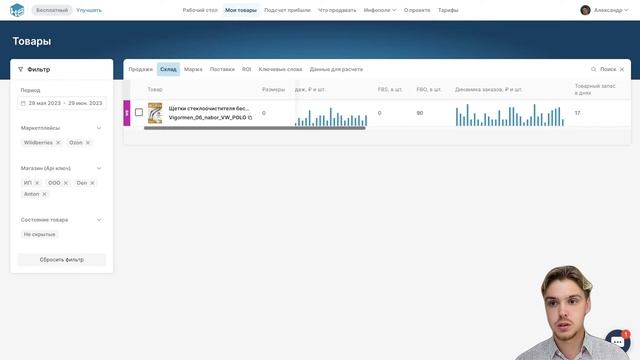
Task: Open the period date range field
Action: [62, 103]
